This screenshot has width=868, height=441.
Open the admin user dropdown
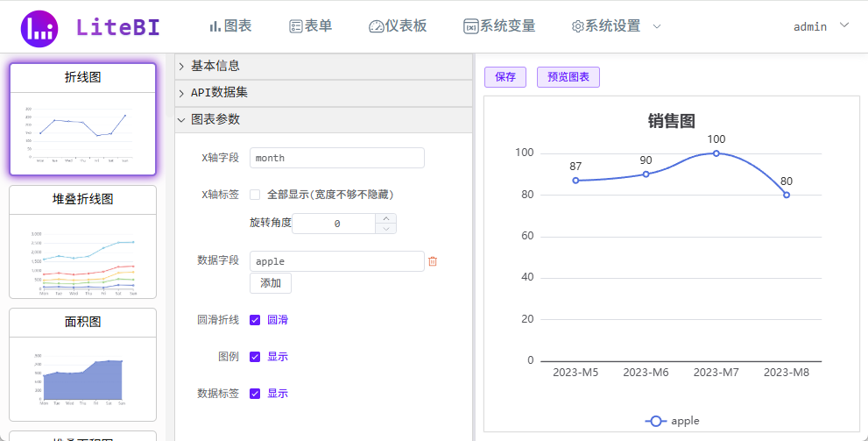(821, 26)
